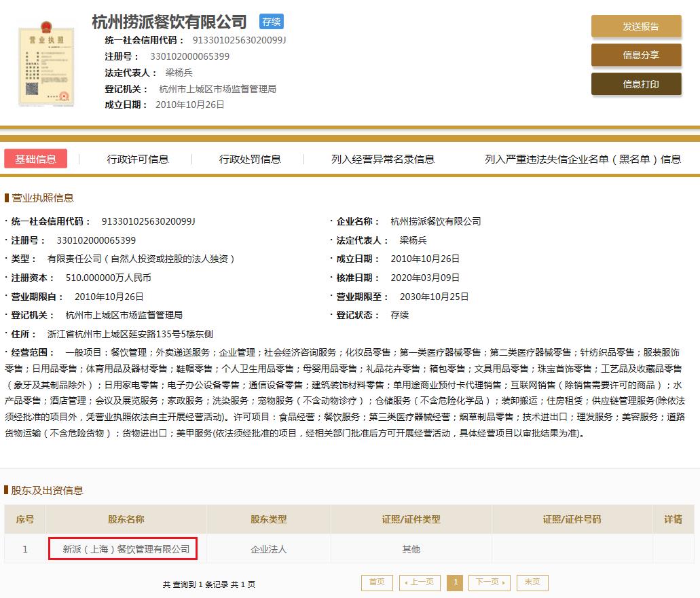The height and width of the screenshot is (598, 700).
Task: Jump to 末页 in pagination
Action: [532, 582]
